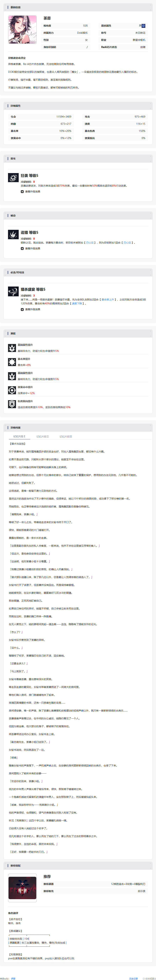The image size is (156, 980).
Task: Click the 猎杀盛宴 ultimate skill icon
Action: [13, 292]
